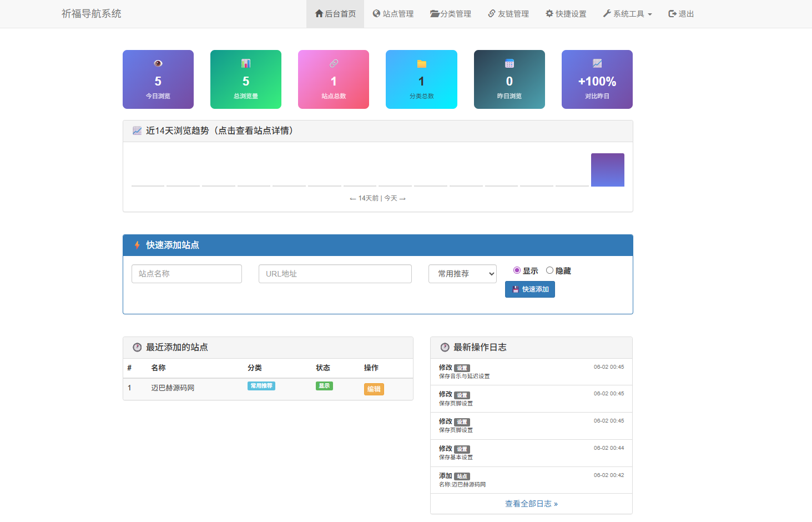The image size is (812, 522).
Task: Open the 总浏览量 stat card
Action: pyautogui.click(x=246, y=79)
